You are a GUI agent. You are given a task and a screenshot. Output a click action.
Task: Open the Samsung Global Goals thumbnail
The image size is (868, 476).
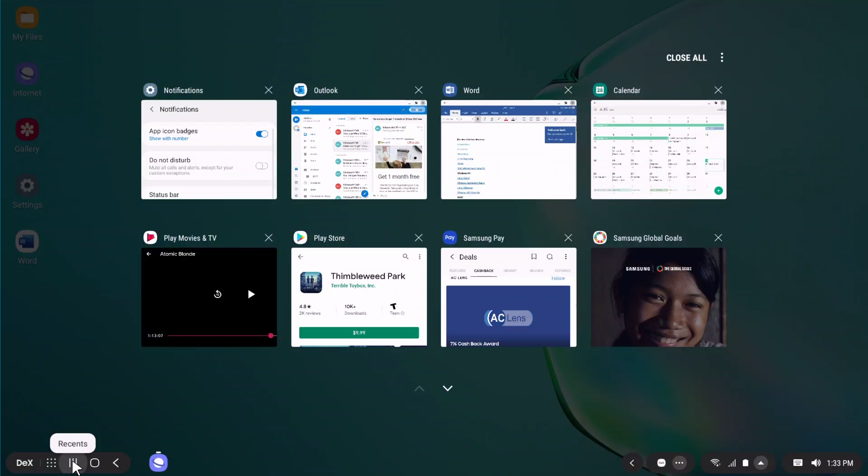coord(658,297)
